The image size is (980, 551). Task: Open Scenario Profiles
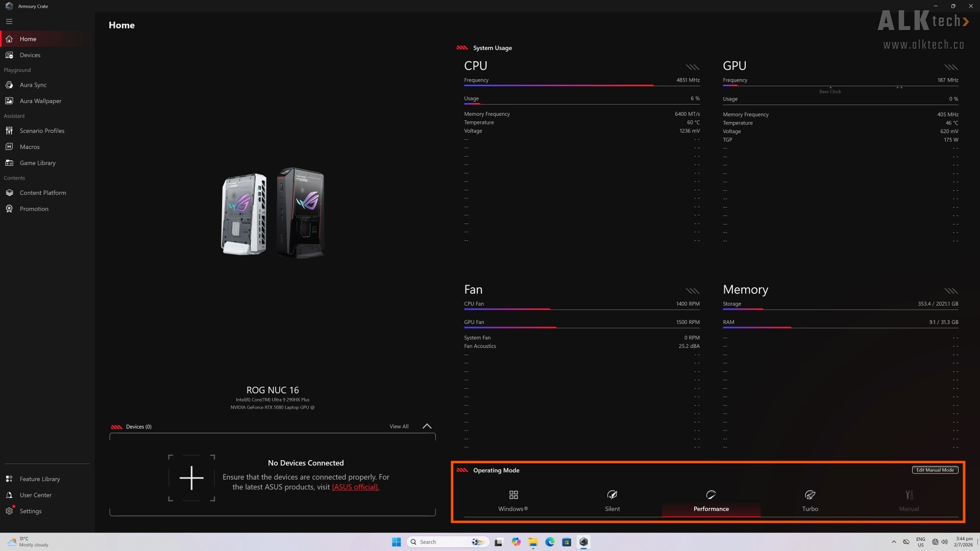coord(47,131)
